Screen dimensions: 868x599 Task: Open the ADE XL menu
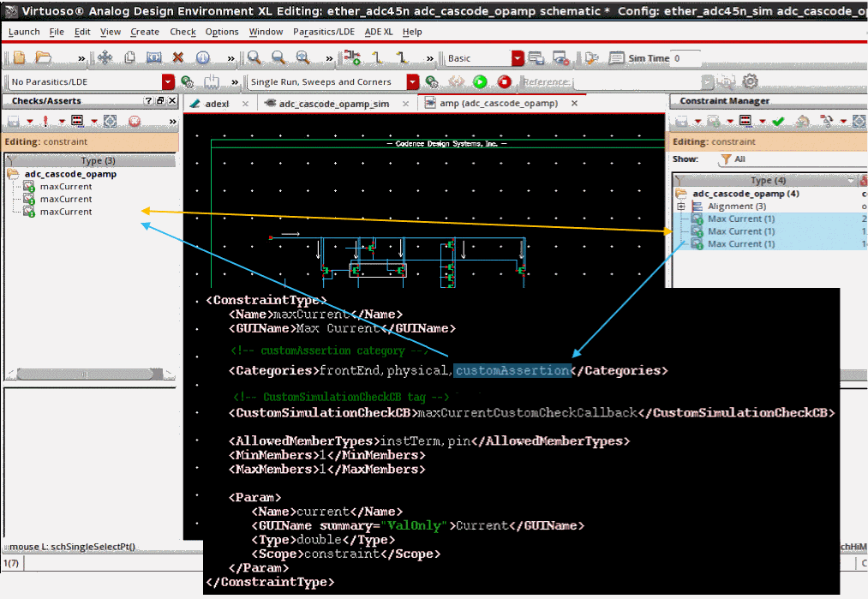point(379,32)
